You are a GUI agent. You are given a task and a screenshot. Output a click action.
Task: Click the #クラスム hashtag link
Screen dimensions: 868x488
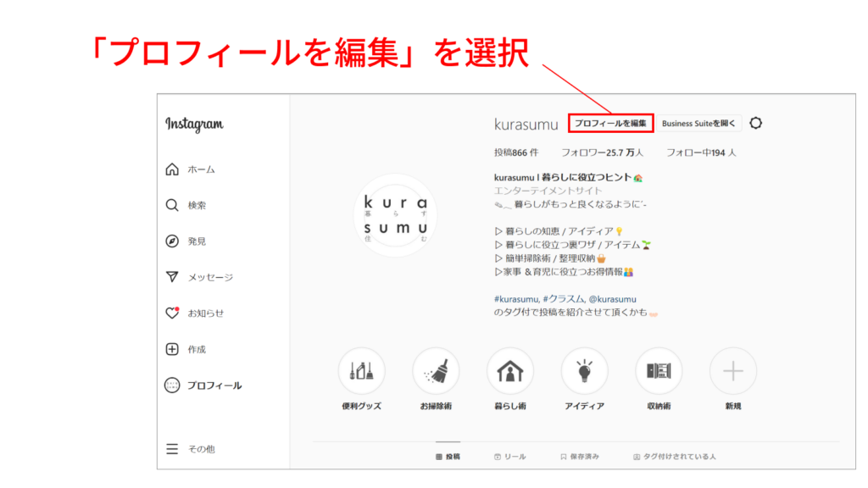click(564, 299)
